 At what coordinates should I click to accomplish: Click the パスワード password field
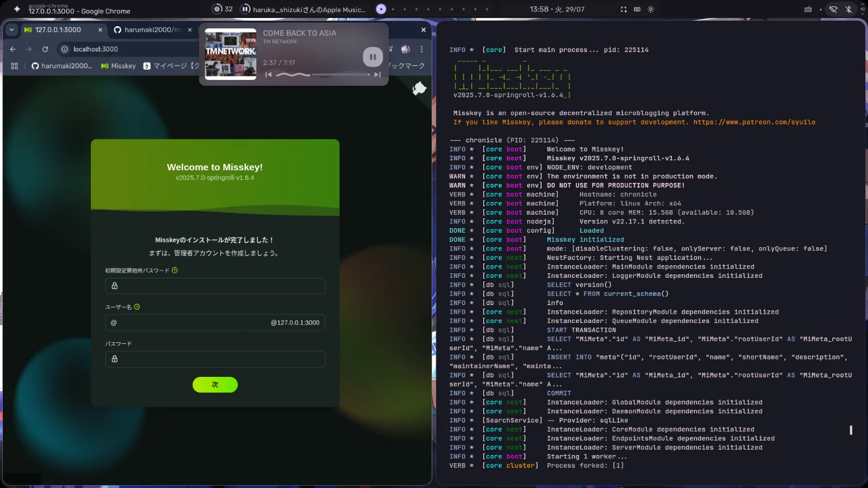pos(215,359)
